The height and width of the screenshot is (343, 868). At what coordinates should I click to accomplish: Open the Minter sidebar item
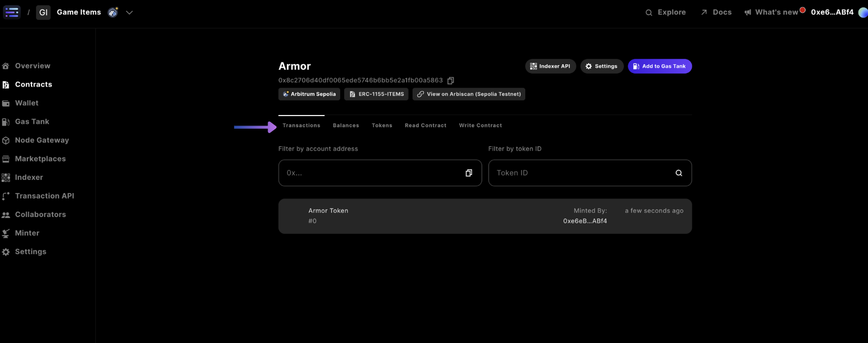point(27,233)
